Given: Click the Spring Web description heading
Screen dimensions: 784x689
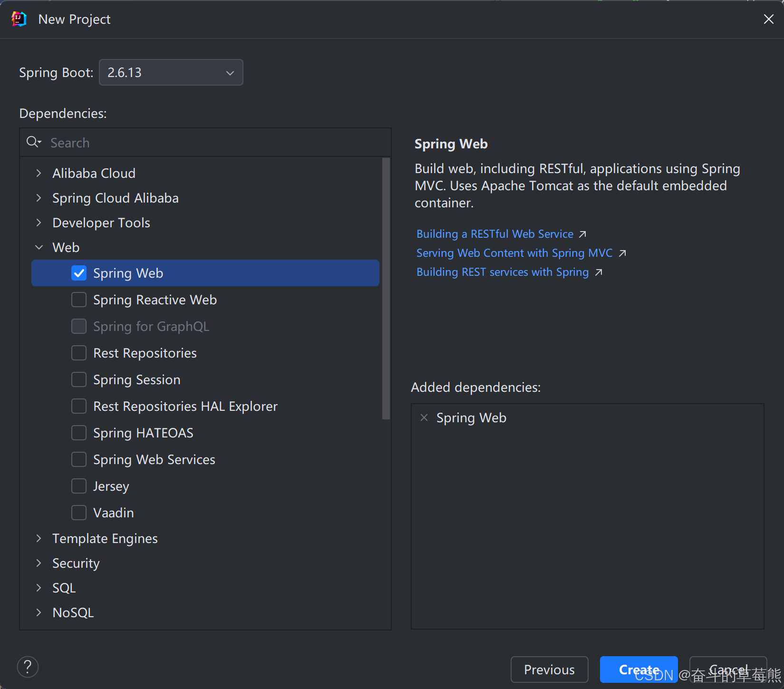Looking at the screenshot, I should click(451, 144).
